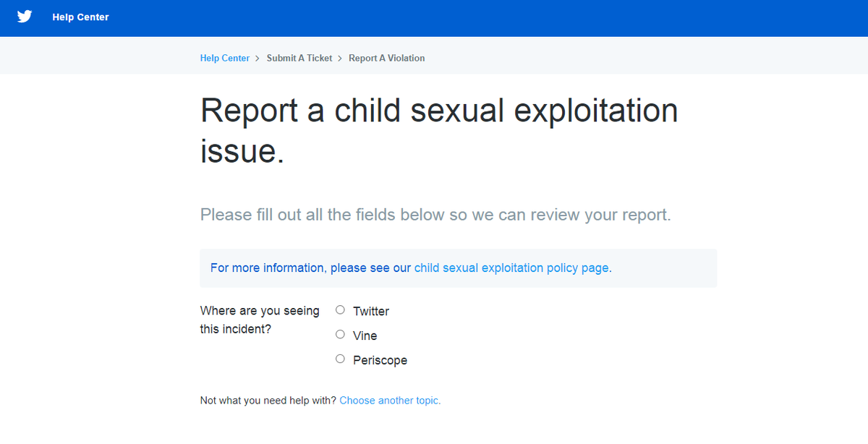Click the 'Where are you seeing this incident?' label
The width and height of the screenshot is (868, 444).
point(260,320)
